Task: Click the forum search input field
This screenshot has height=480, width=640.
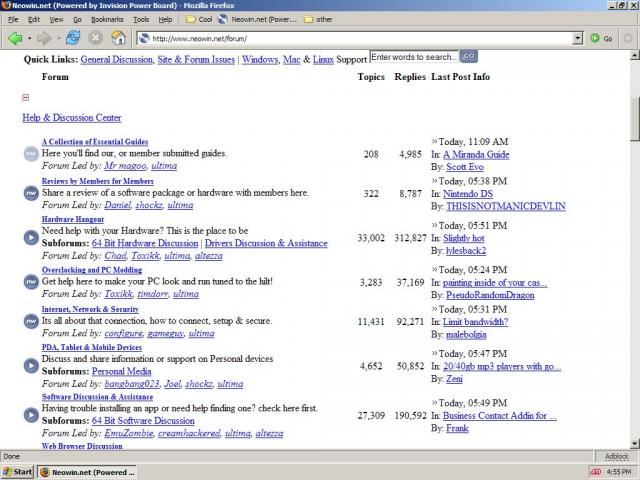Action: pyautogui.click(x=414, y=57)
